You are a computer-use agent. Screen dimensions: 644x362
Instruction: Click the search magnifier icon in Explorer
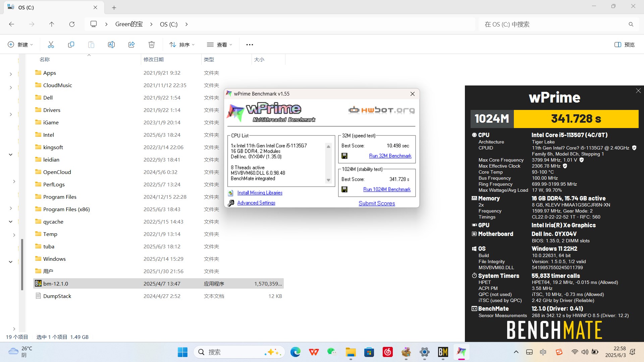[631, 24]
